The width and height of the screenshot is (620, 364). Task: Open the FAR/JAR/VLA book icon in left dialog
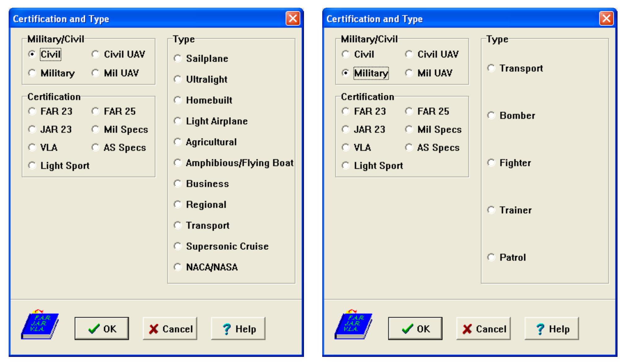tap(40, 324)
